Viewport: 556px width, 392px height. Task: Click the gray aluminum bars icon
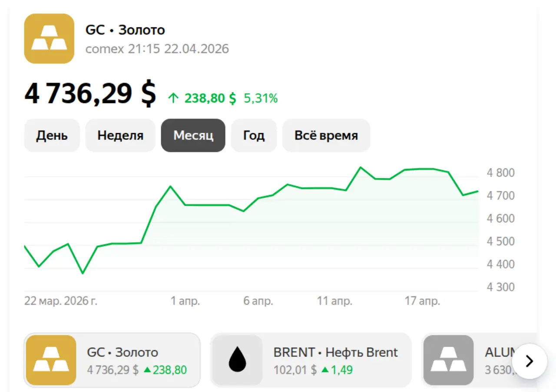pos(448,360)
